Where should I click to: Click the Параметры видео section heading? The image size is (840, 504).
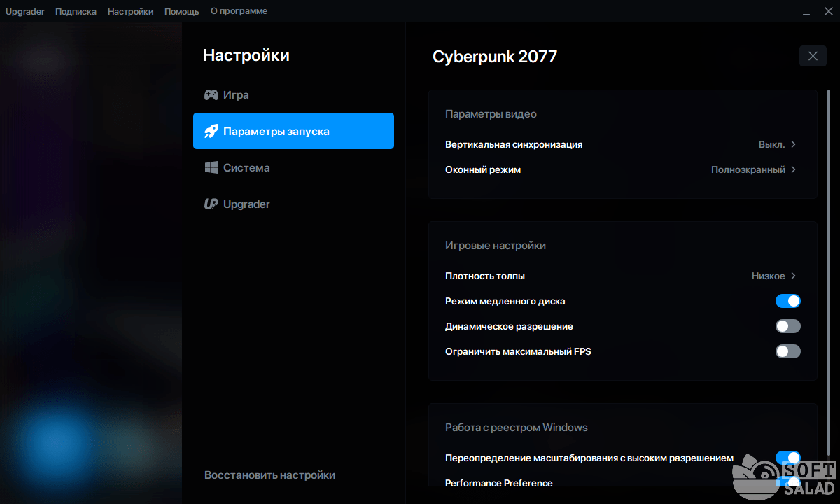pyautogui.click(x=491, y=113)
